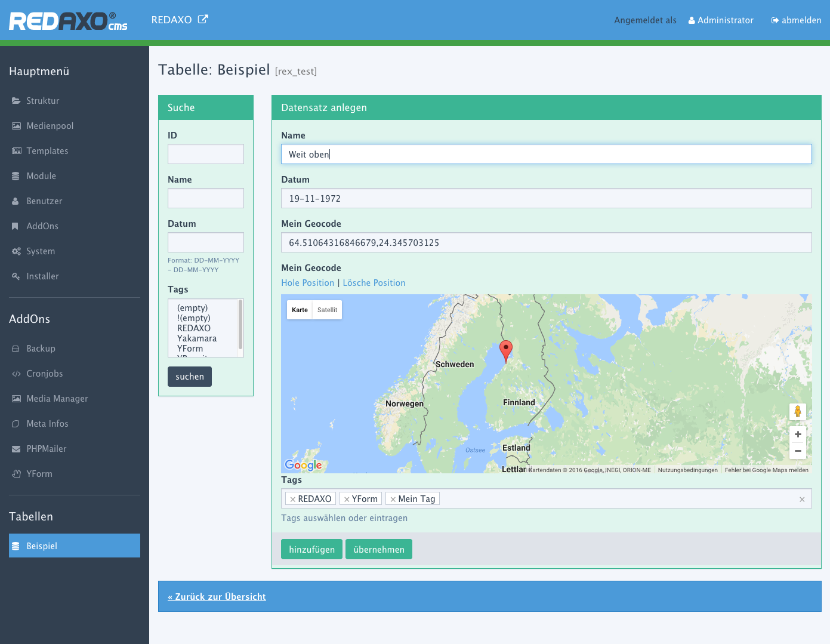Click the Backup drive icon
830x644 pixels.
[x=16, y=349]
